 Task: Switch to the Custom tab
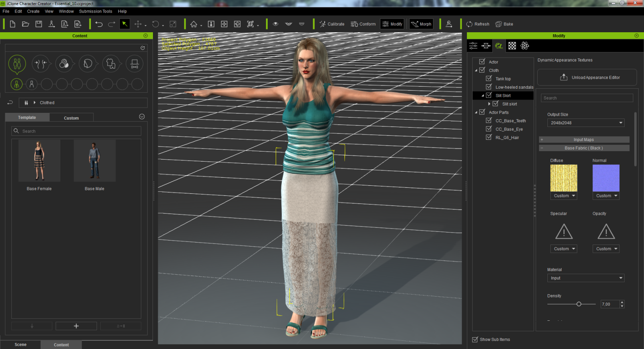pos(71,118)
